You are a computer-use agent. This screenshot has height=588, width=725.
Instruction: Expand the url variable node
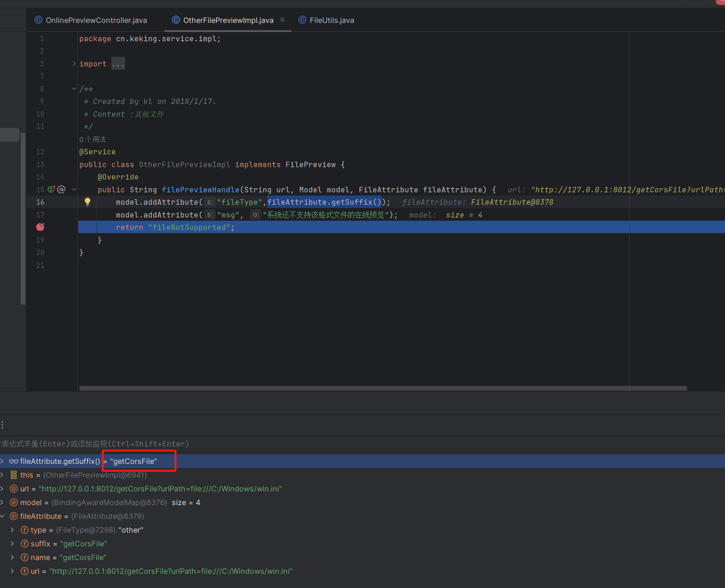2,489
